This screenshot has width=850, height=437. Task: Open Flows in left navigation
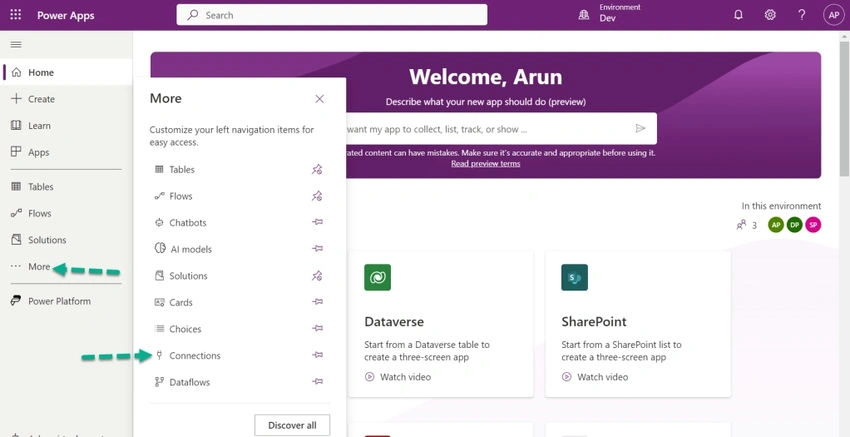(66, 213)
